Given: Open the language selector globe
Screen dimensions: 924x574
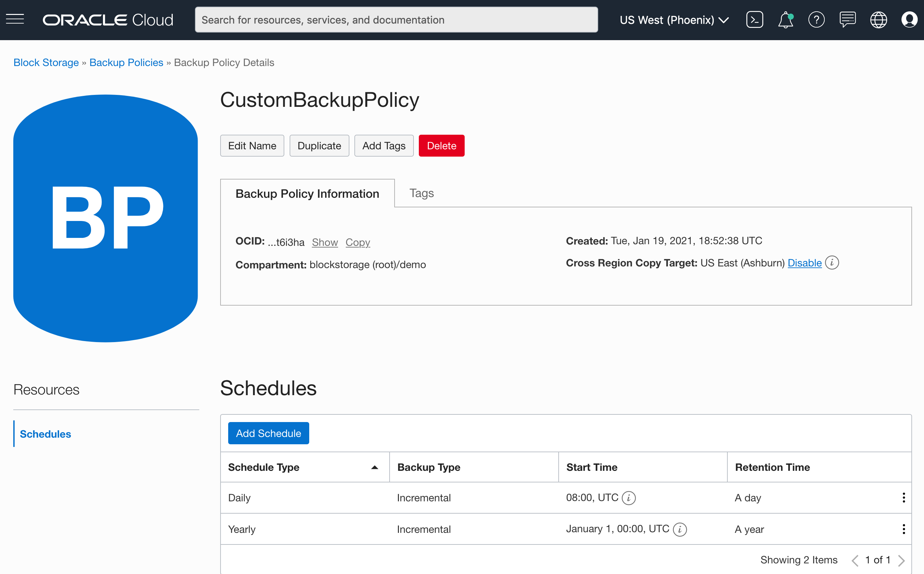Looking at the screenshot, I should 878,20.
